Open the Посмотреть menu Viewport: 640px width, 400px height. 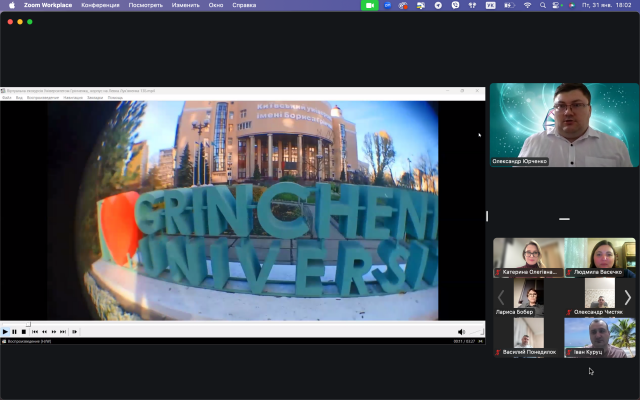pyautogui.click(x=145, y=5)
